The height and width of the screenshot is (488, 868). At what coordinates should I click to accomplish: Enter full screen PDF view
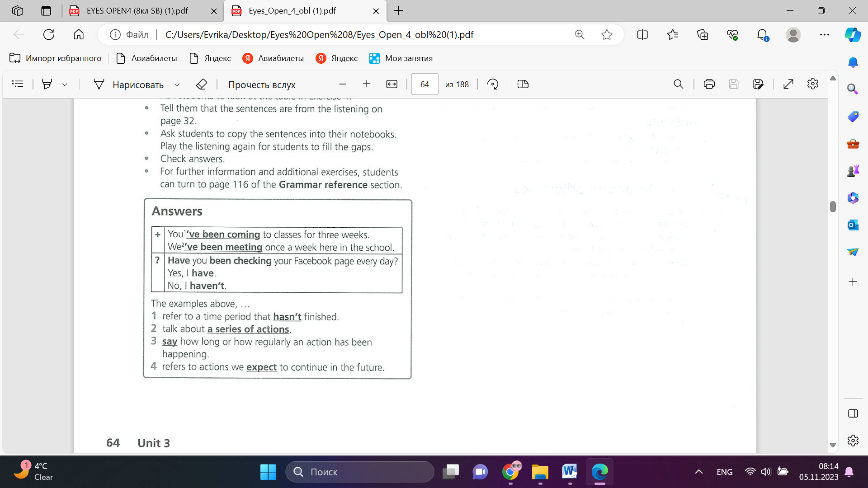788,84
